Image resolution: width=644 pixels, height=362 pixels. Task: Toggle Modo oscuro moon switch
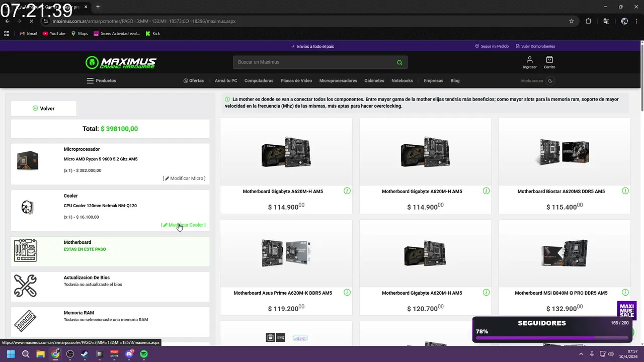point(550,80)
